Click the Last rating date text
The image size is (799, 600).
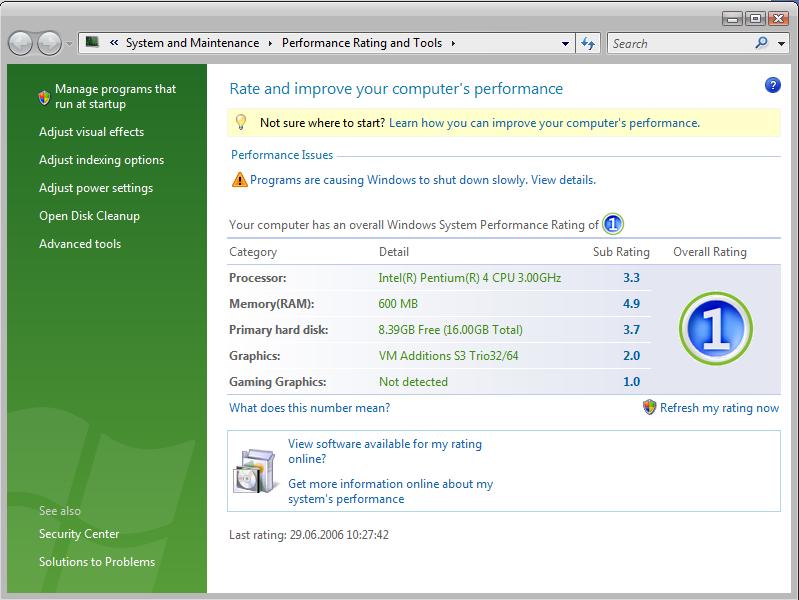[x=309, y=535]
